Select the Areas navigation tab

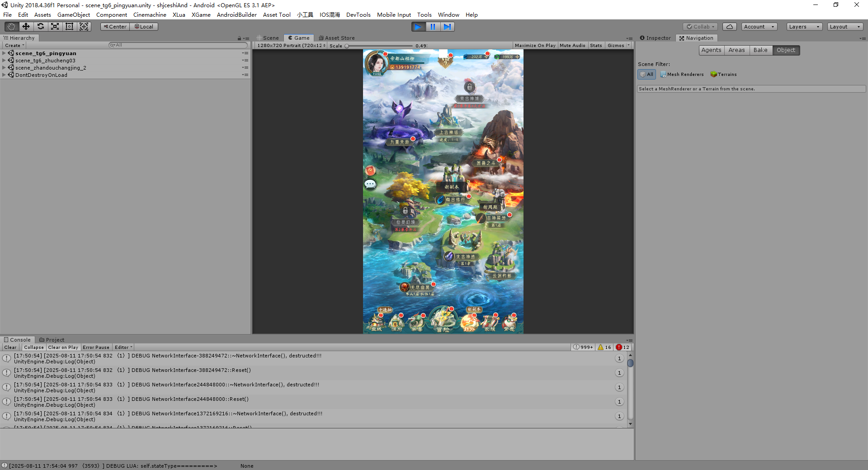[x=736, y=50]
